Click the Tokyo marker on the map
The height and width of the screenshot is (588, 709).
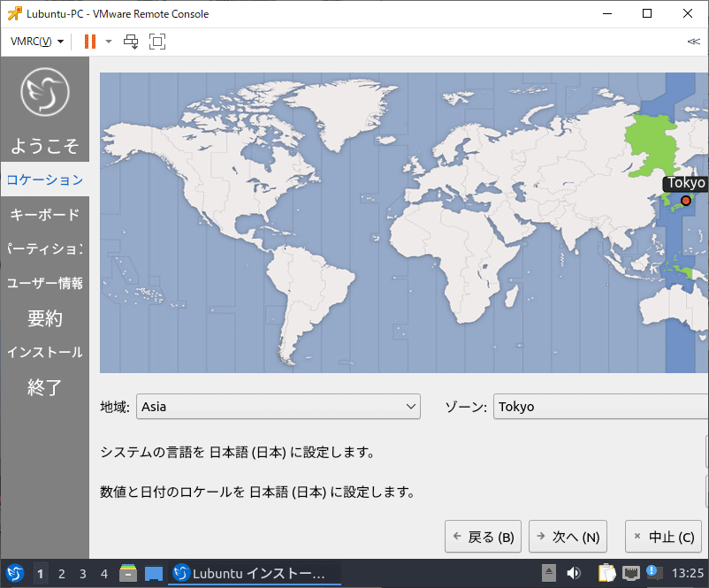(686, 201)
